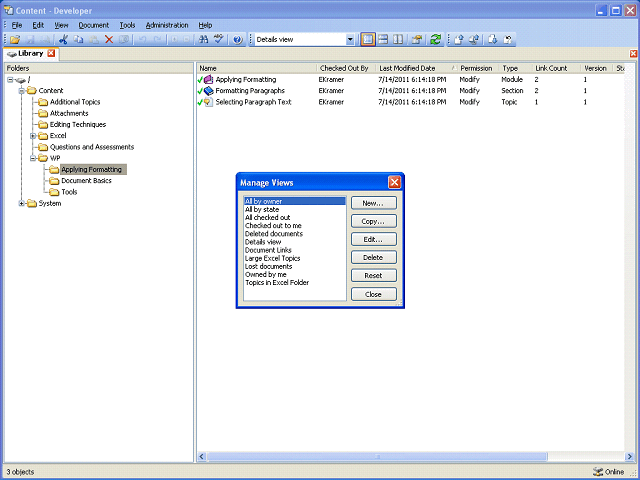640x480 pixels.
Task: Click the blue book icon for Formatting Paragraphs
Action: (x=209, y=91)
